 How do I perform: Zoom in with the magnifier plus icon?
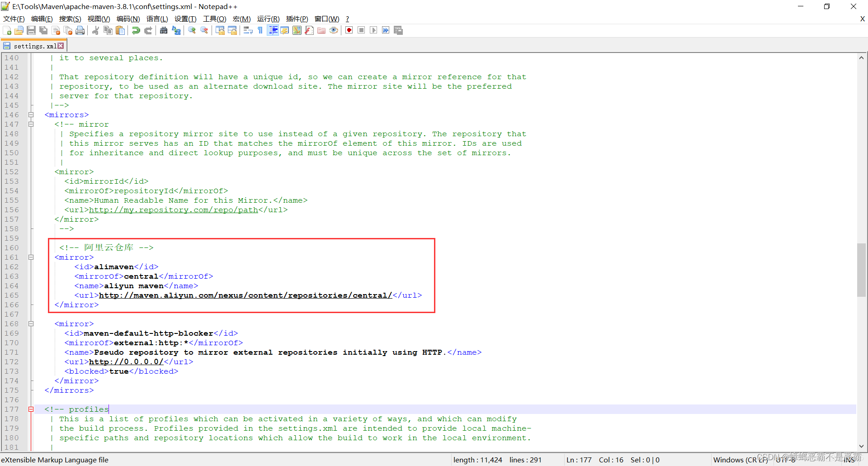[192, 30]
